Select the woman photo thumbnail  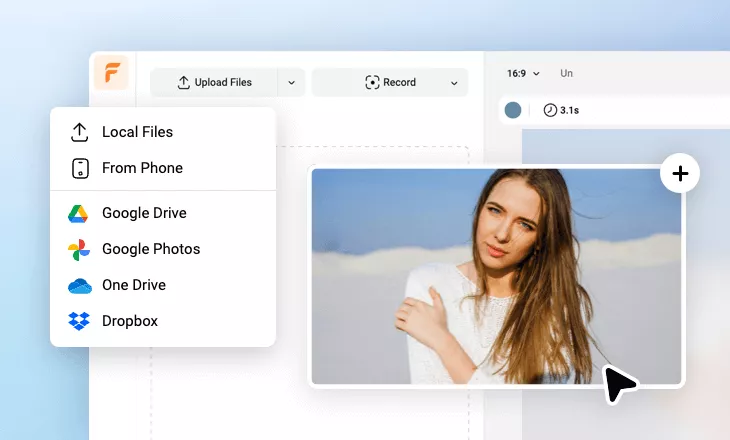(495, 276)
